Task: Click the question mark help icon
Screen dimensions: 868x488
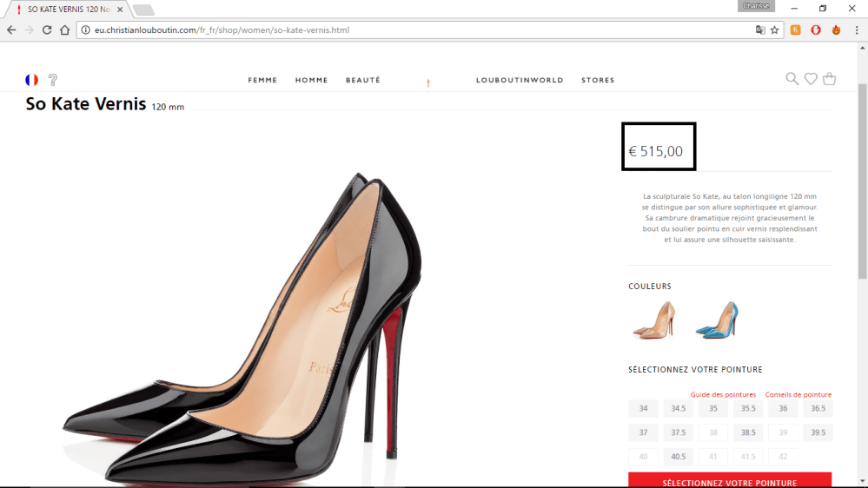Action: tap(53, 80)
